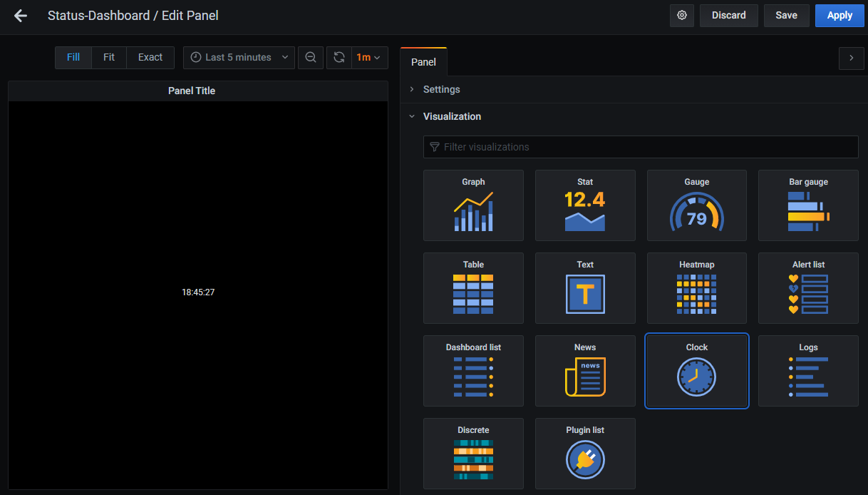Choose the Gauge visualization
This screenshot has height=495, width=868.
pyautogui.click(x=696, y=205)
